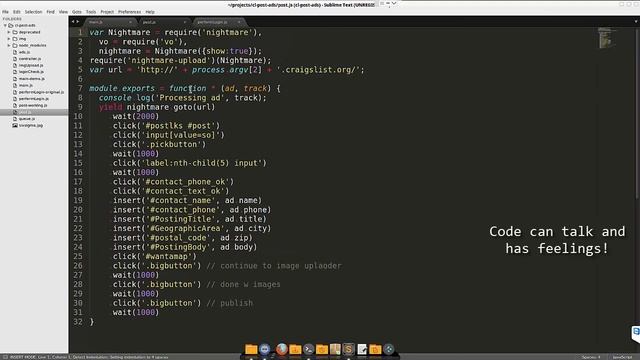This screenshot has width=640, height=360.
Task: Click the queue.js file icon
Action: [15, 119]
